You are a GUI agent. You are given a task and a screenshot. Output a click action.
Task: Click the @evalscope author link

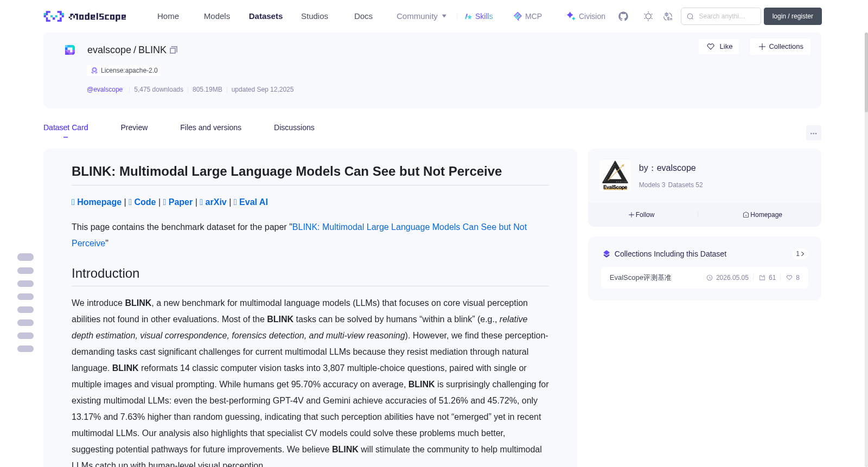[x=105, y=89]
